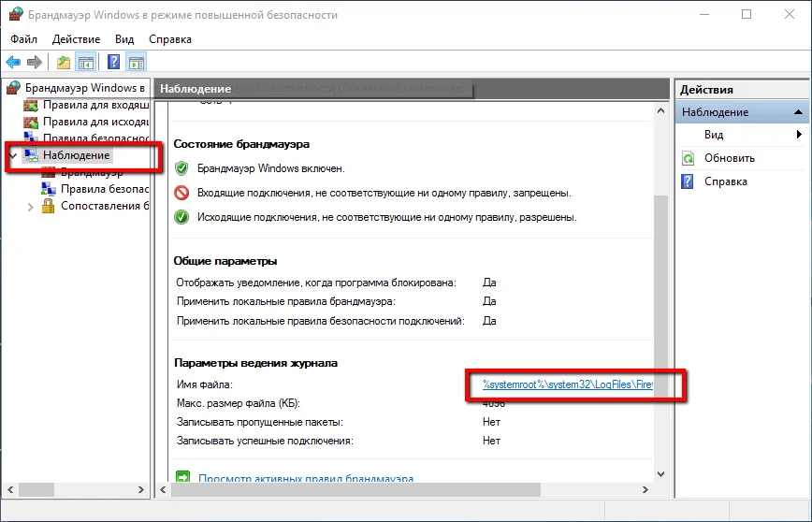Click the vertical scrollbar down arrow
Screen dimensions: 812x522
point(662,473)
